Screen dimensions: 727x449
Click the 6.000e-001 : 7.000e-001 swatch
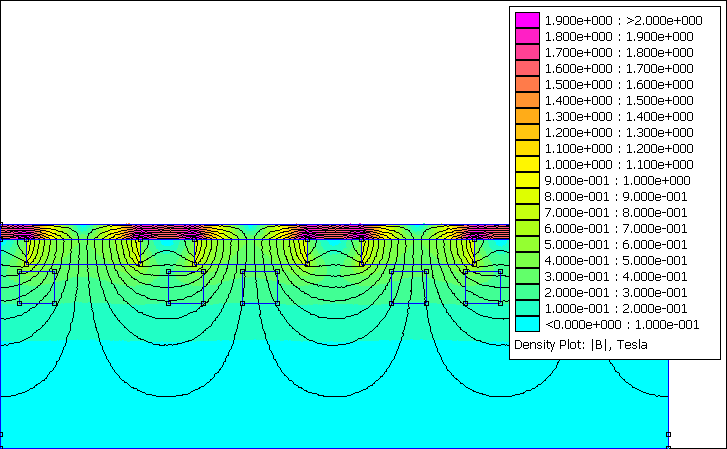(527, 228)
